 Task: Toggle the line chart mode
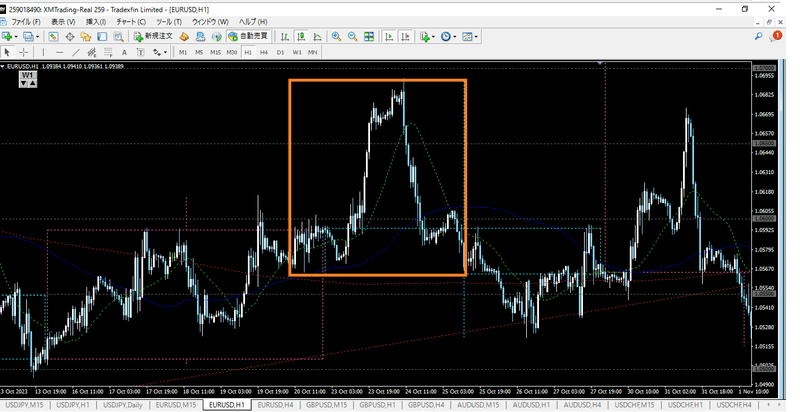[x=317, y=36]
